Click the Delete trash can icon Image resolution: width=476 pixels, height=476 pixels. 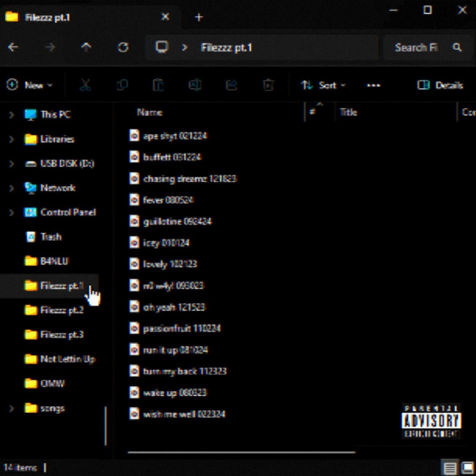[268, 85]
